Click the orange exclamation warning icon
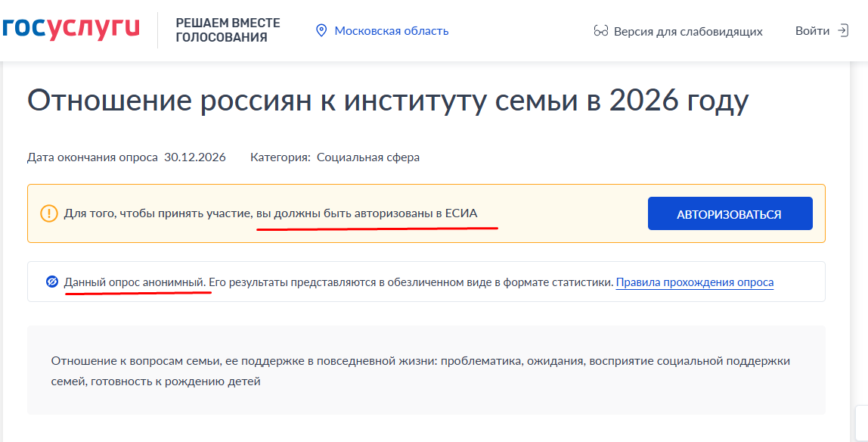This screenshot has width=868, height=442. pos(48,213)
